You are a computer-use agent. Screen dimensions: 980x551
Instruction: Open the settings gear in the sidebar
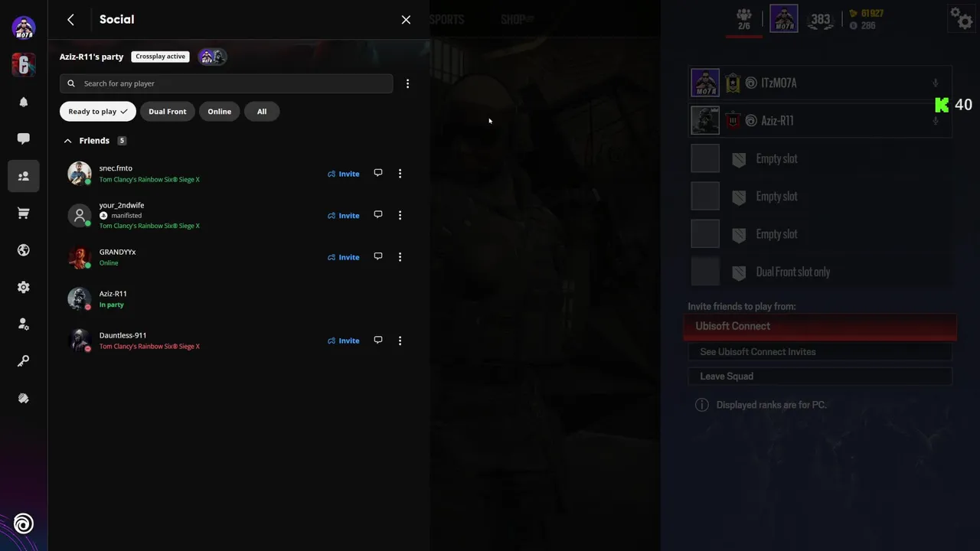[24, 287]
